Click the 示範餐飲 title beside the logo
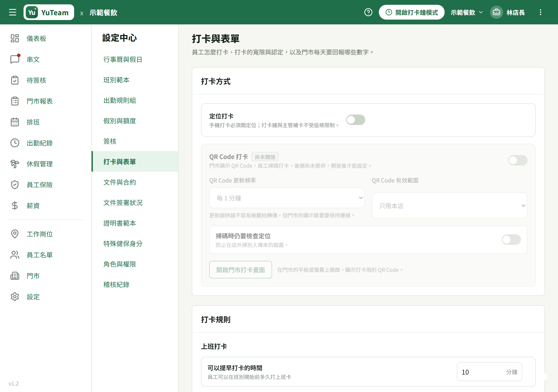 pyautogui.click(x=103, y=12)
